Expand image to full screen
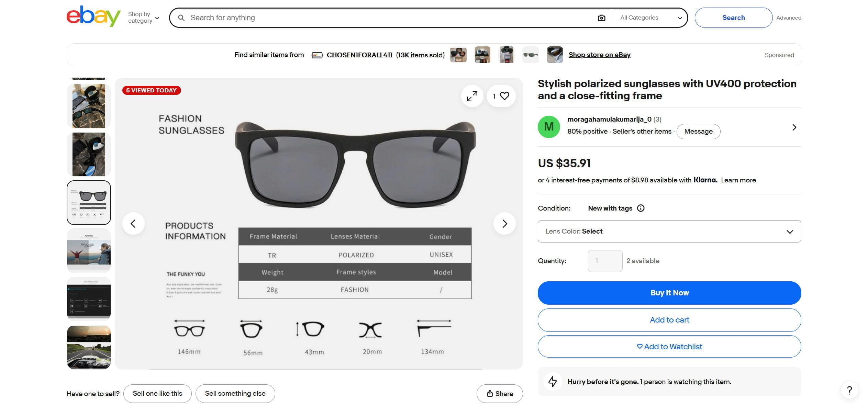 [x=472, y=96]
